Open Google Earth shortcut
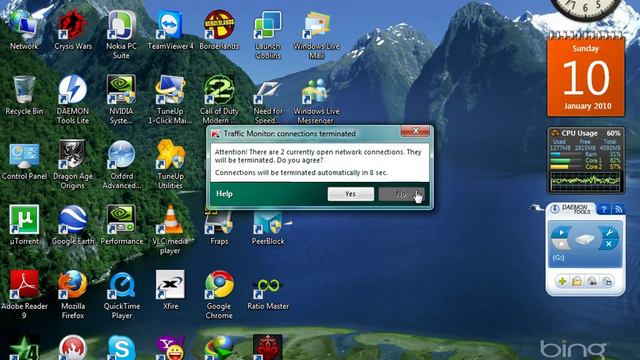 point(73,226)
